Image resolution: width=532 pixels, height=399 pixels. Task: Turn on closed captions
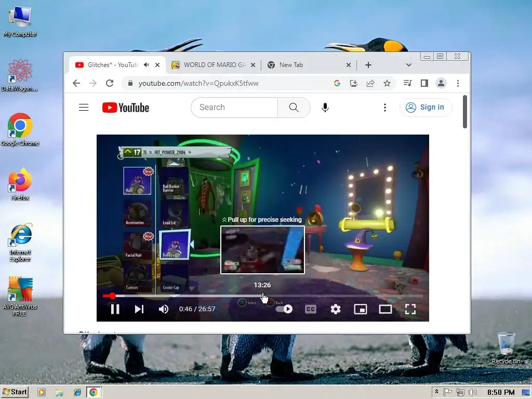pos(311,309)
